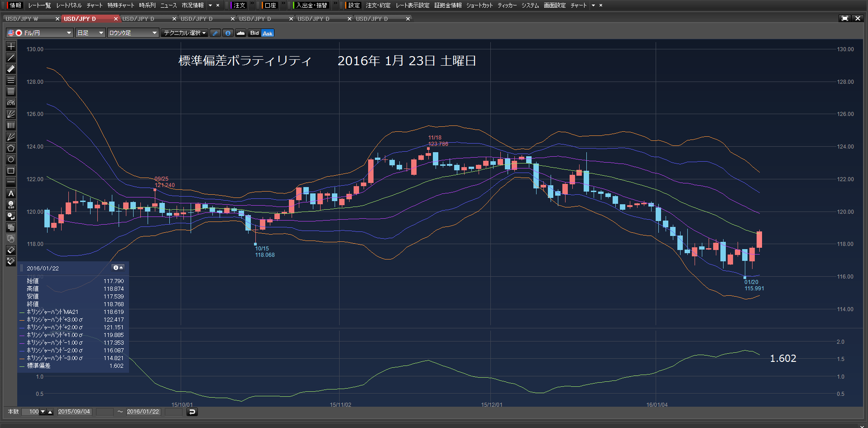Click the clock return-arrow tool
The height and width of the screenshot is (428, 868).
point(11,216)
